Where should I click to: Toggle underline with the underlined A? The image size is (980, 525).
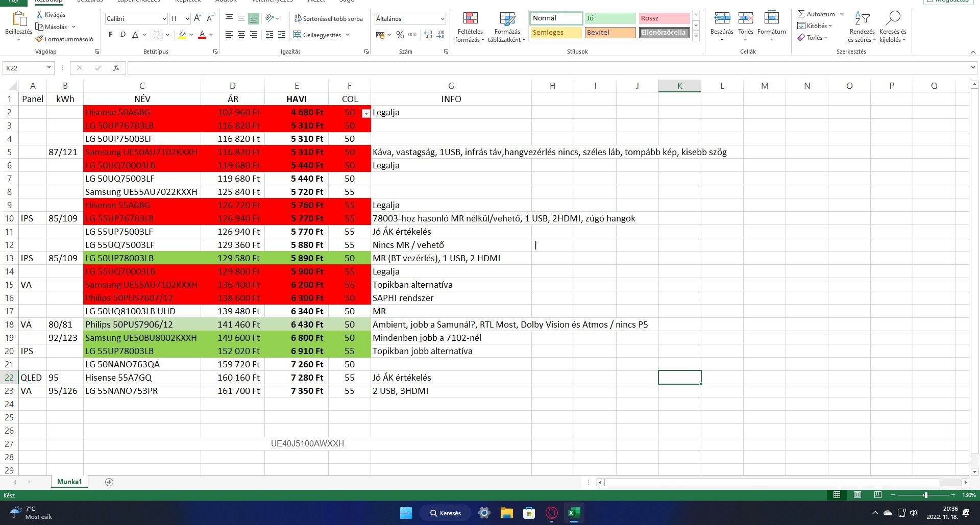[135, 35]
